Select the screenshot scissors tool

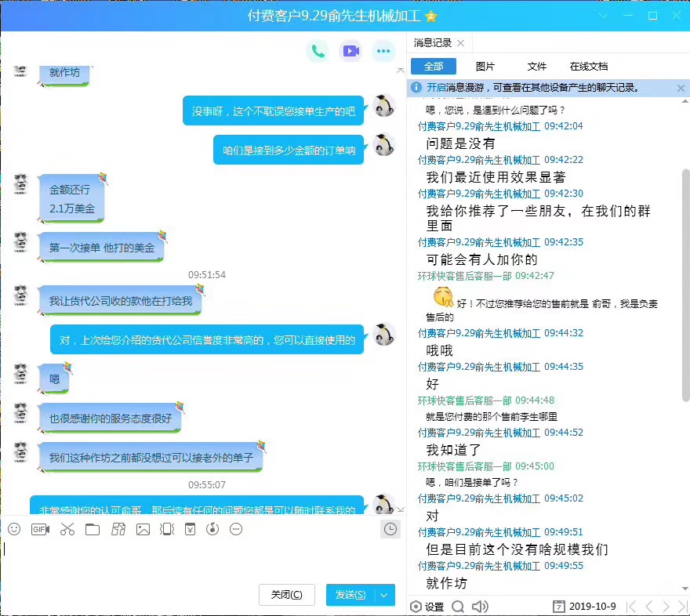[x=67, y=529]
